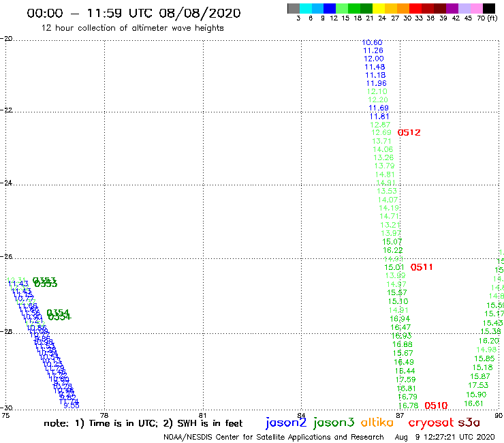The image size is (504, 443).
Task: Click the 12.20 wave height value
Action: pyautogui.click(x=378, y=100)
